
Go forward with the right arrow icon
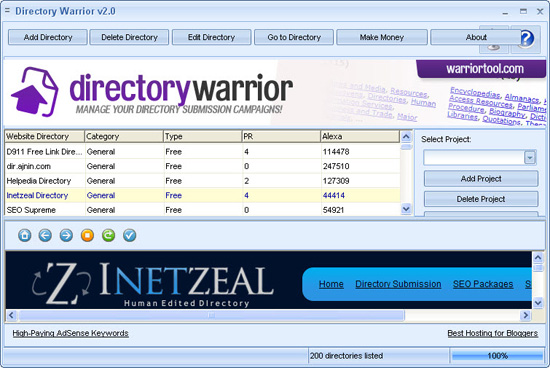tap(66, 235)
